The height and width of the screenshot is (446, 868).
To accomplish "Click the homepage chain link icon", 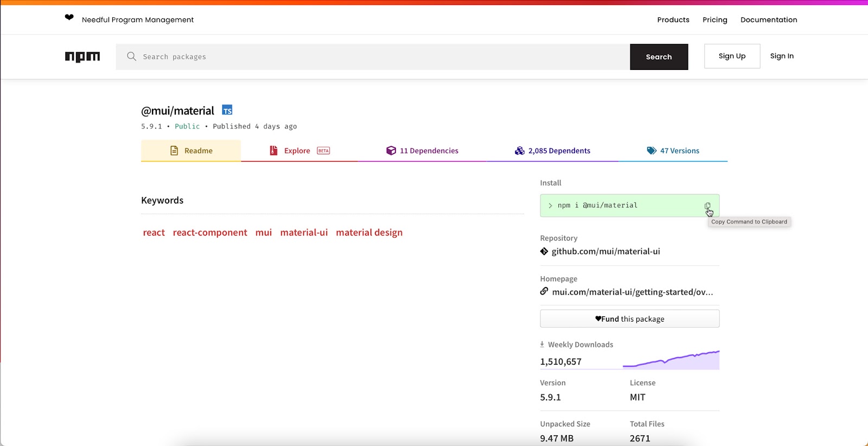I will coord(544,291).
